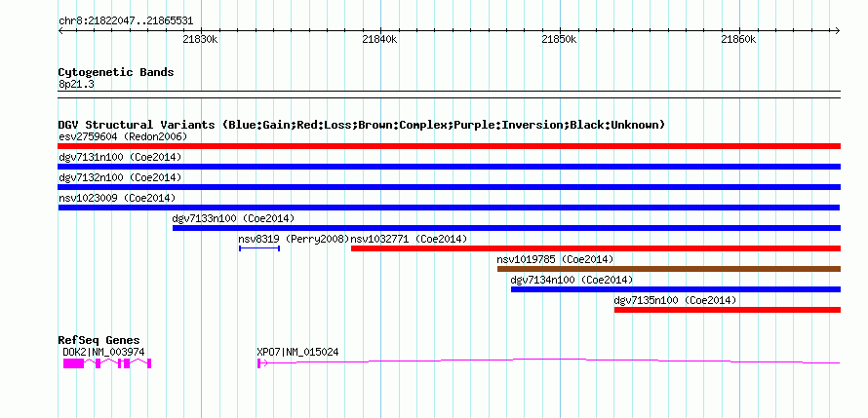Open the dgv7131n100 (Coe2014) label

click(x=120, y=157)
